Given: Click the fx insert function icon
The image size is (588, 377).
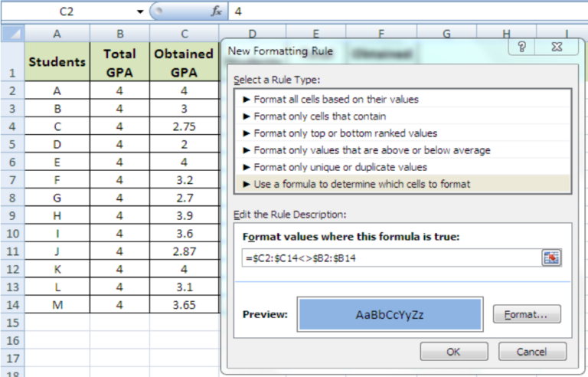Looking at the screenshot, I should [217, 11].
